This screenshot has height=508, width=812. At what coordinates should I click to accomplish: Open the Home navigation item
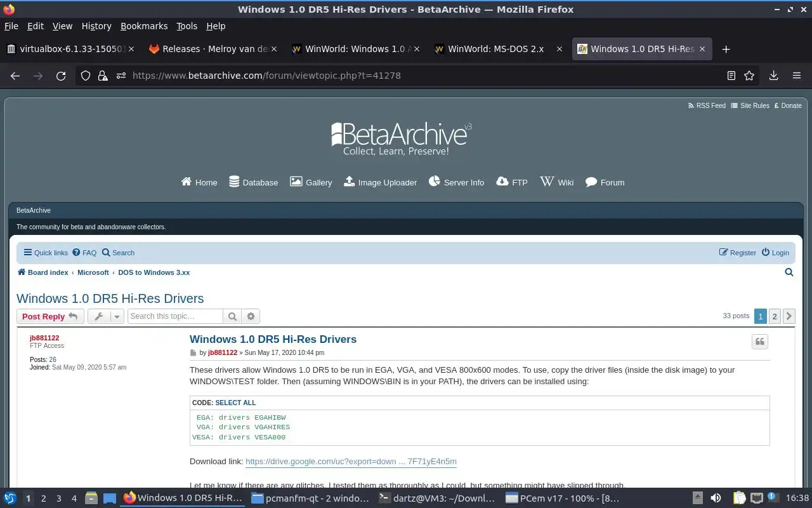(x=199, y=182)
